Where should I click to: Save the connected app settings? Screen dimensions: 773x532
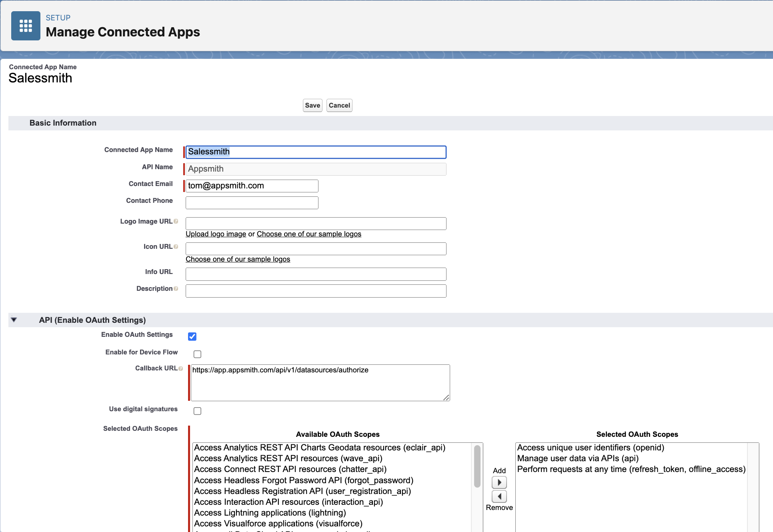312,106
